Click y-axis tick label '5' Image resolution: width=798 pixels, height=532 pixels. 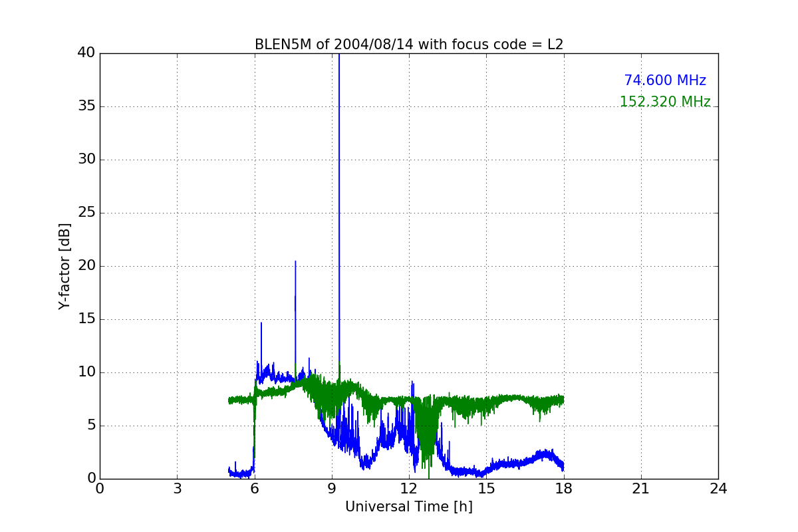tap(90, 426)
